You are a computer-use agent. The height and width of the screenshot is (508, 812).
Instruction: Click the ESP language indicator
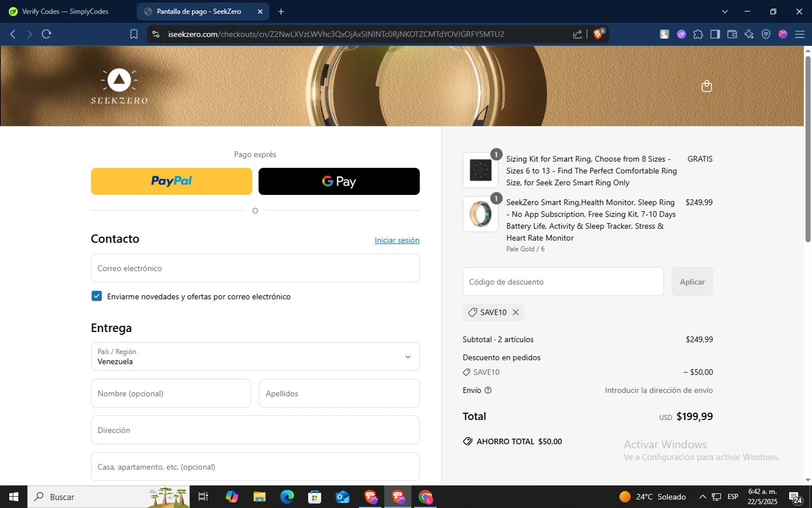tap(733, 497)
